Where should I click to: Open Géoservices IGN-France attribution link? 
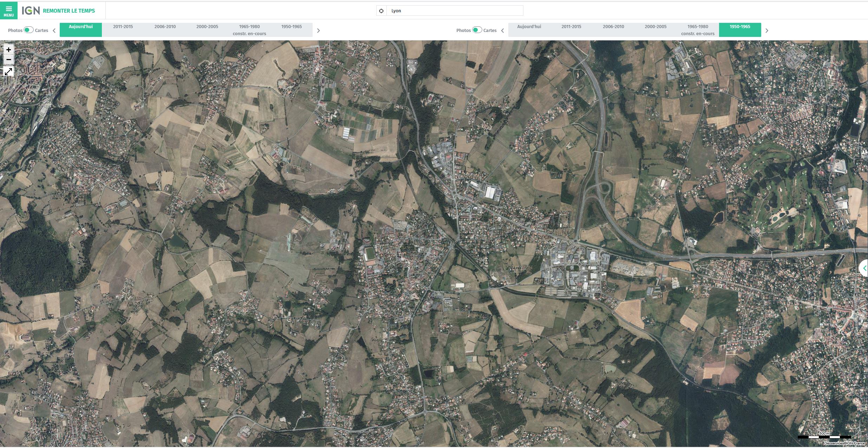click(x=844, y=443)
